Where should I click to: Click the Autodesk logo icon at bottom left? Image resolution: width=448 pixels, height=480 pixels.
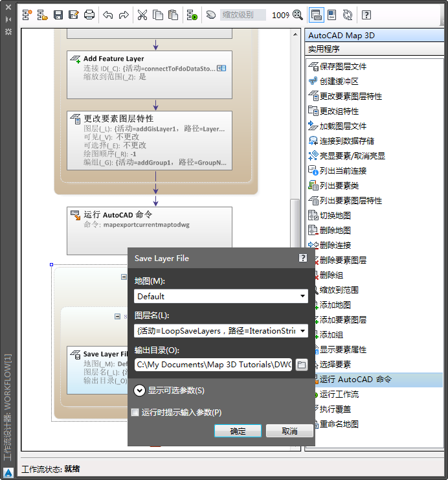click(8, 473)
